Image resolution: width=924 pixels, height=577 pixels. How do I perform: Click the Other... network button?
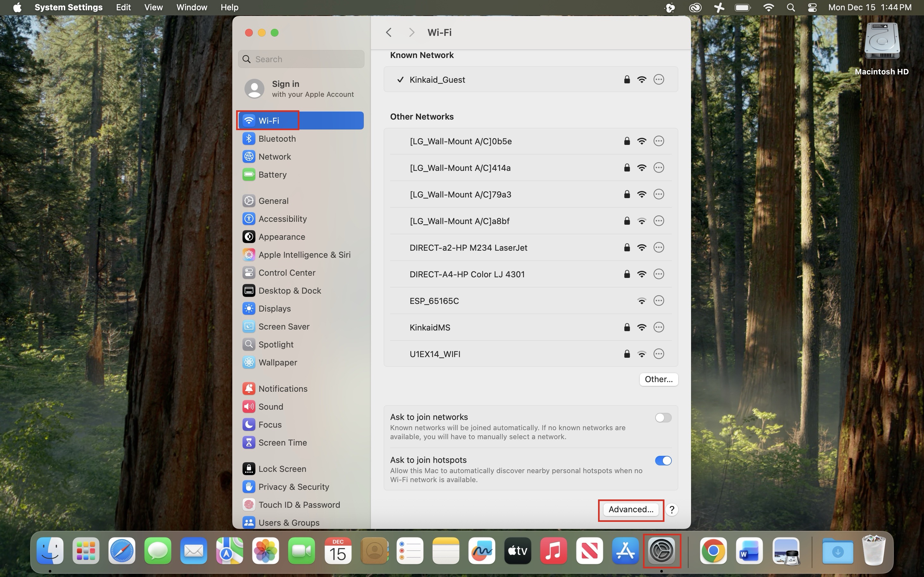(x=658, y=379)
